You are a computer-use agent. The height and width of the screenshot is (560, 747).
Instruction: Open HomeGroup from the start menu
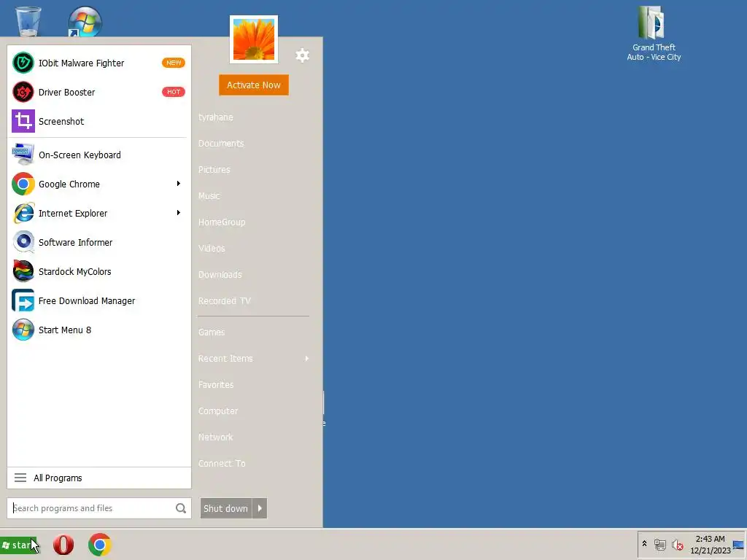pyautogui.click(x=222, y=222)
